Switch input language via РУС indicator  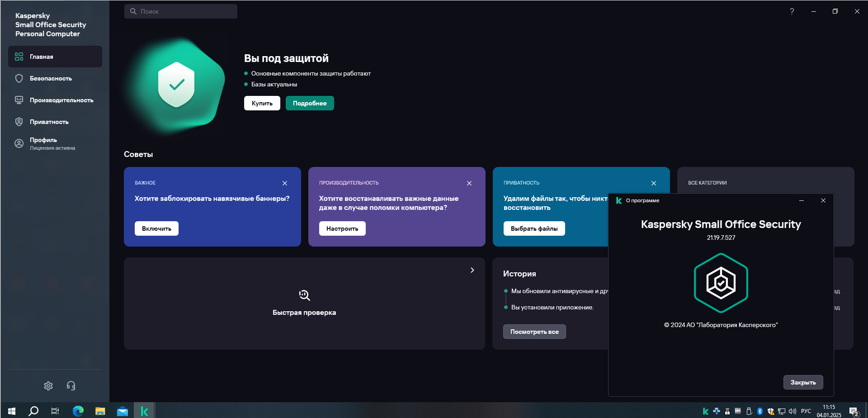click(x=806, y=411)
